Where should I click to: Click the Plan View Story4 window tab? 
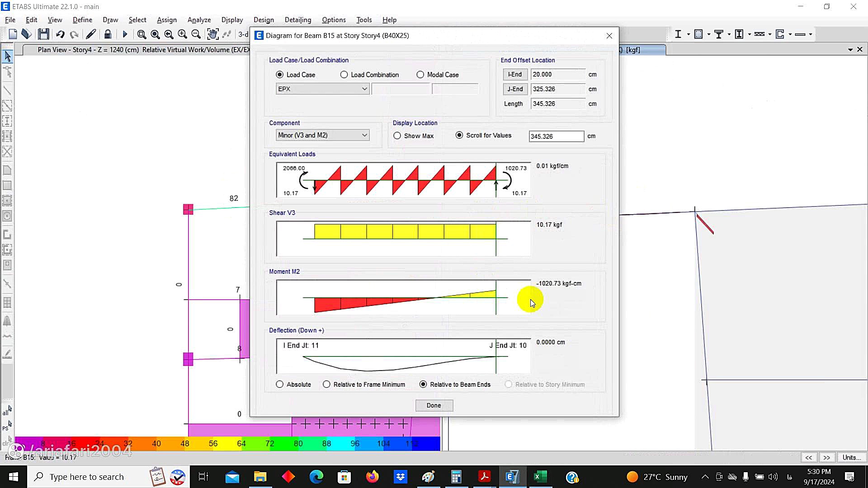136,50
